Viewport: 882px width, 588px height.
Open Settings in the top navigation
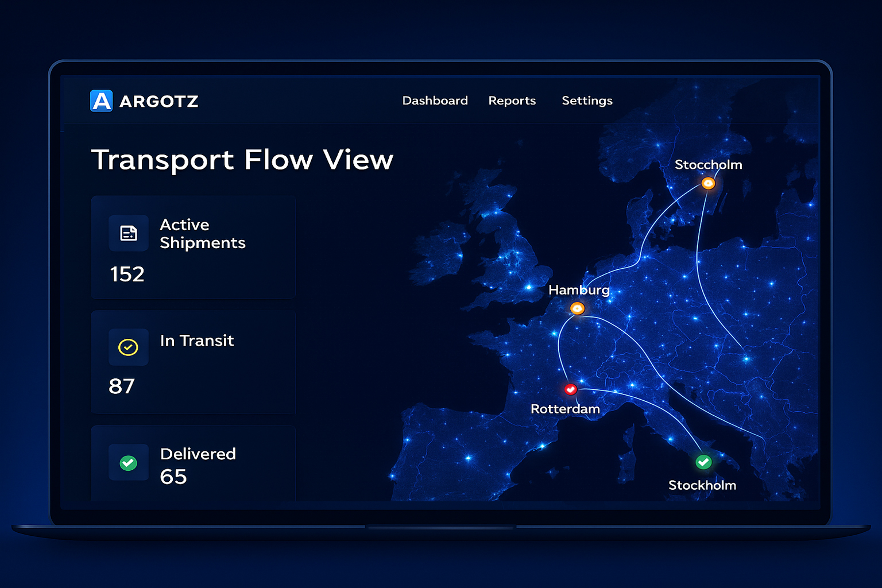pyautogui.click(x=587, y=100)
